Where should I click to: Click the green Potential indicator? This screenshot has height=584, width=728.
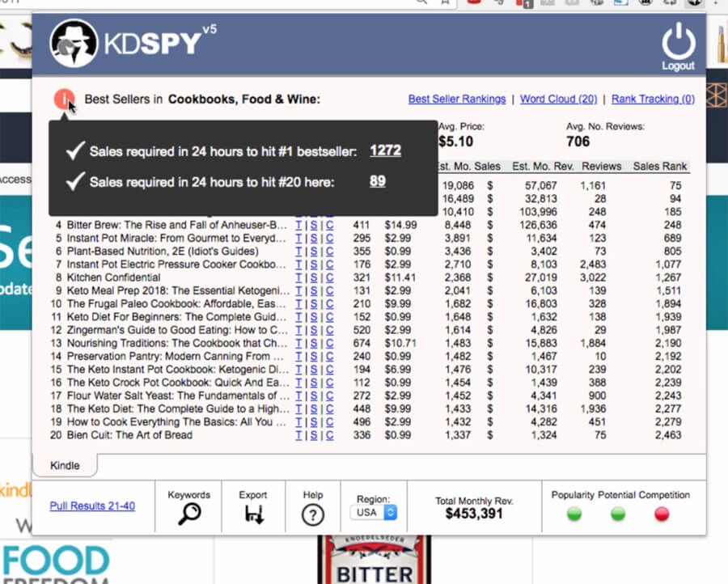(618, 514)
